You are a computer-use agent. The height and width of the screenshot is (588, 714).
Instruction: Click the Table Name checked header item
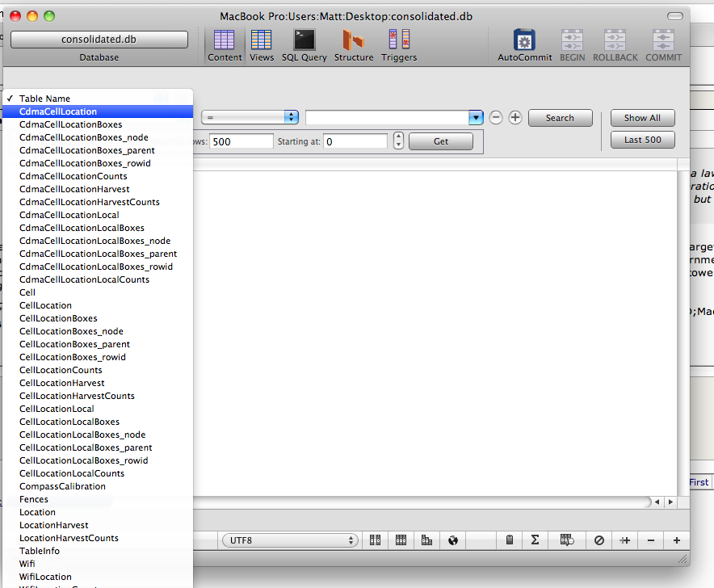pos(98,99)
